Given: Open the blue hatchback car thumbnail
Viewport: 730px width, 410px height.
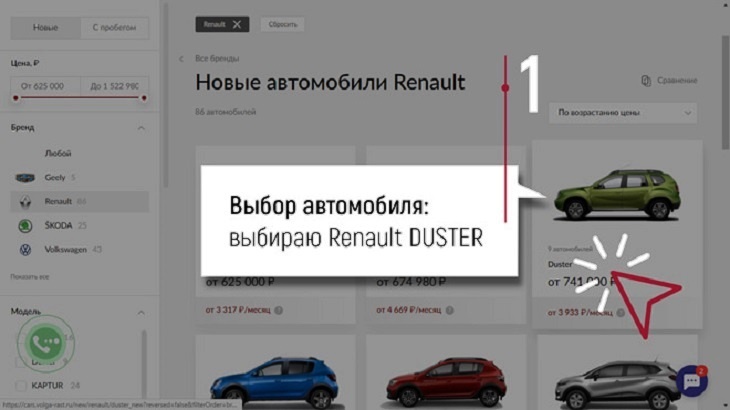Looking at the screenshot, I should tap(274, 382).
